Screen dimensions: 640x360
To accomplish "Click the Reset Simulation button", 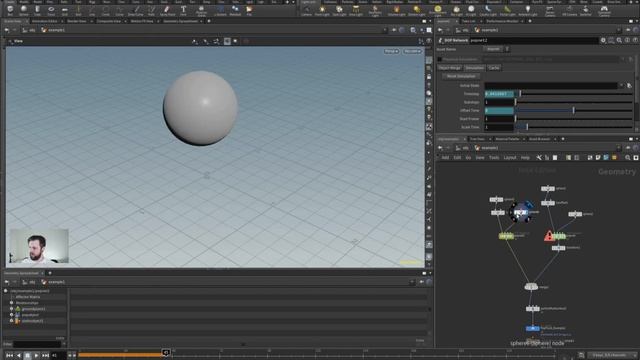I will (461, 76).
